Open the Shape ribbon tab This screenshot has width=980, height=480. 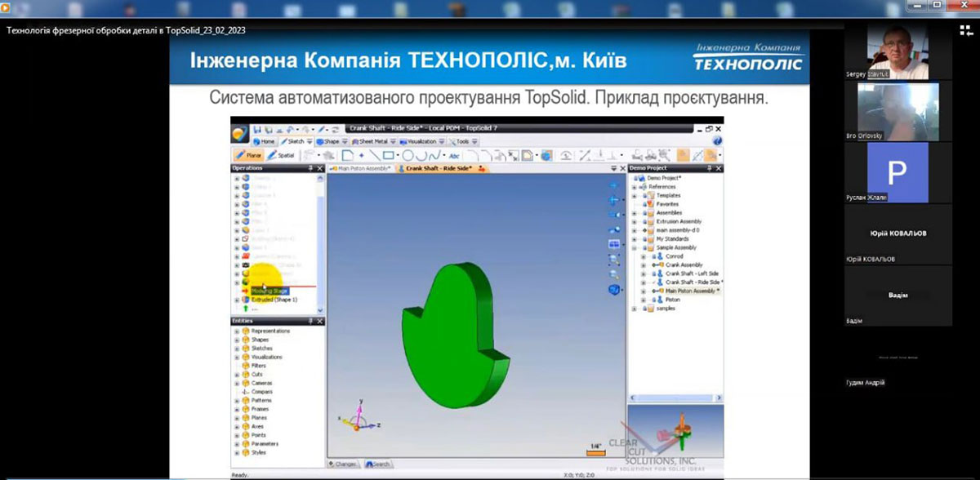[x=327, y=141]
